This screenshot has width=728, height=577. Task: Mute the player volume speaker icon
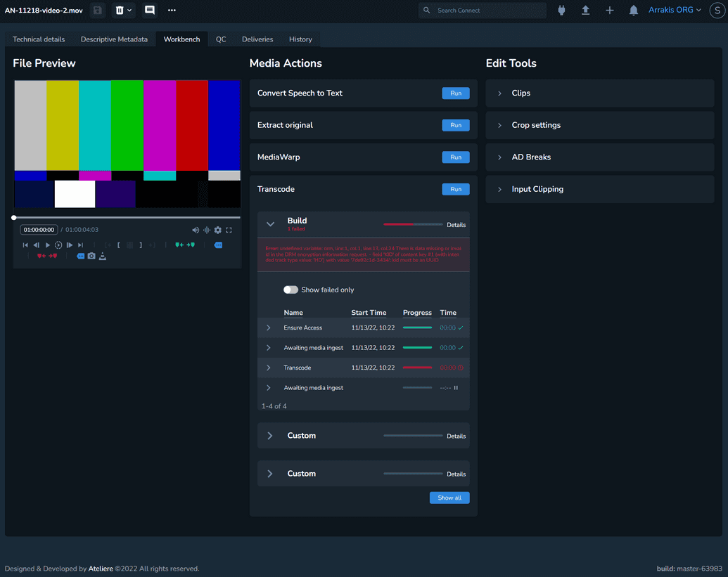196,230
